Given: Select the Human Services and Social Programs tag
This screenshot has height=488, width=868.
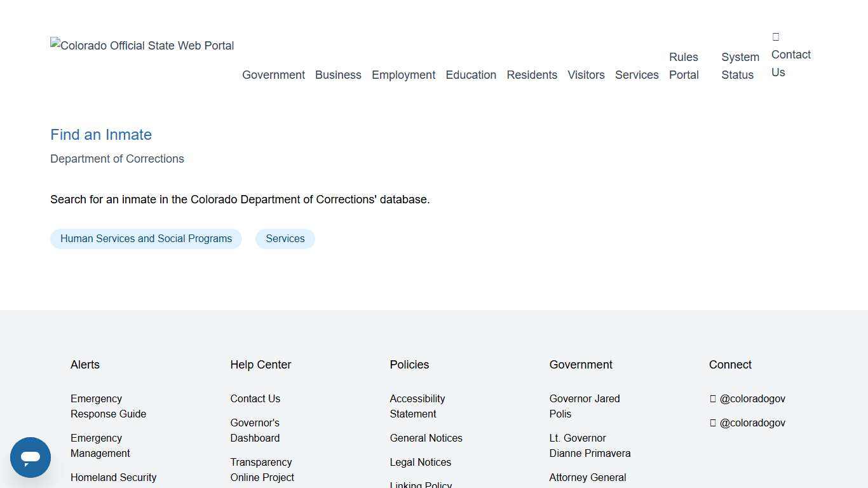Looking at the screenshot, I should tap(146, 238).
